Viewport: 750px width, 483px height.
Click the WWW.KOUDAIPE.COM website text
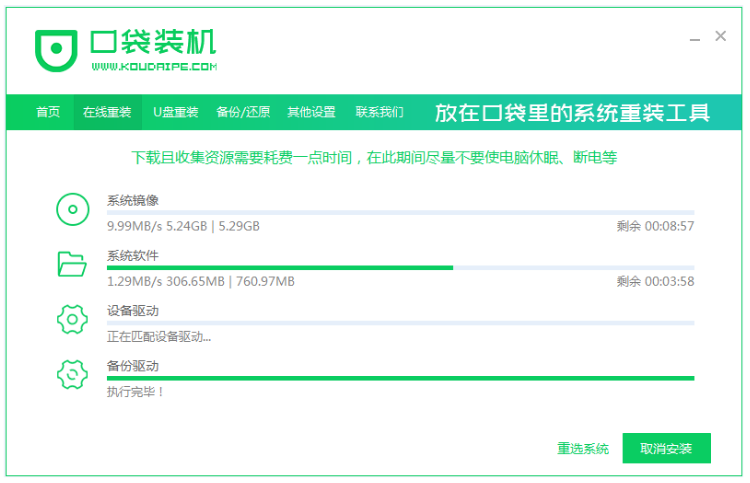[154, 67]
